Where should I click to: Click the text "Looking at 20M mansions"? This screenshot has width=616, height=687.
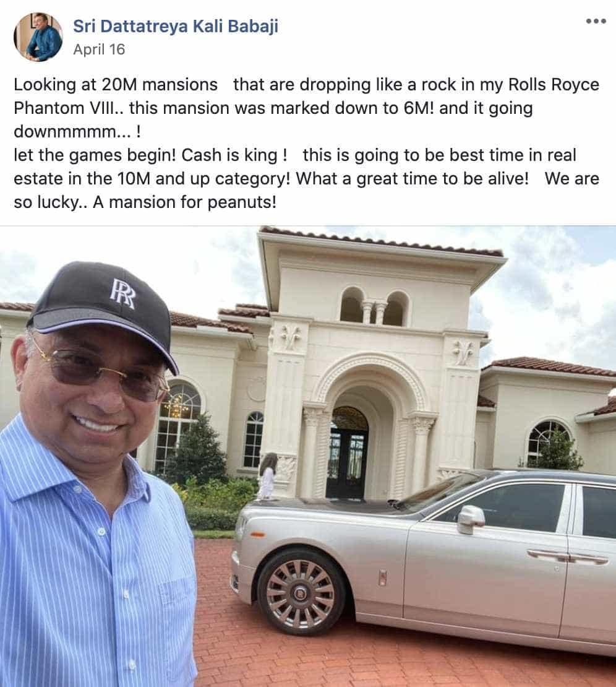coord(116,84)
